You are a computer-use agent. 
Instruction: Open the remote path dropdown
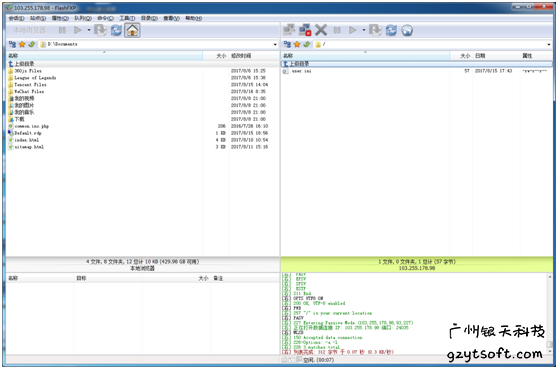[549, 44]
